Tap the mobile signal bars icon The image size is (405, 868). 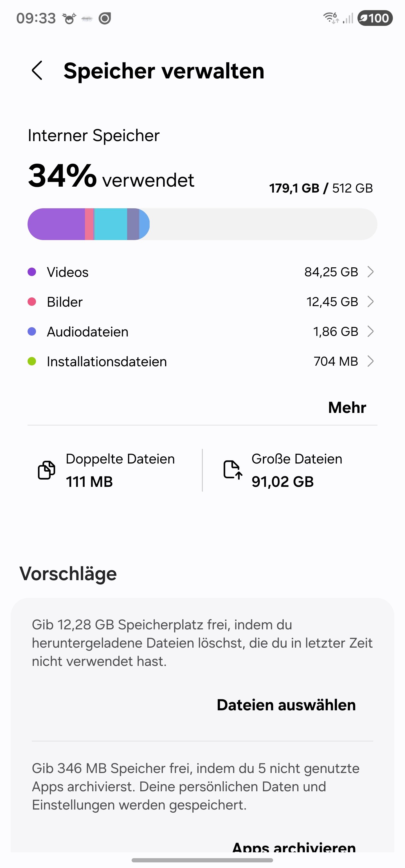[x=348, y=18]
